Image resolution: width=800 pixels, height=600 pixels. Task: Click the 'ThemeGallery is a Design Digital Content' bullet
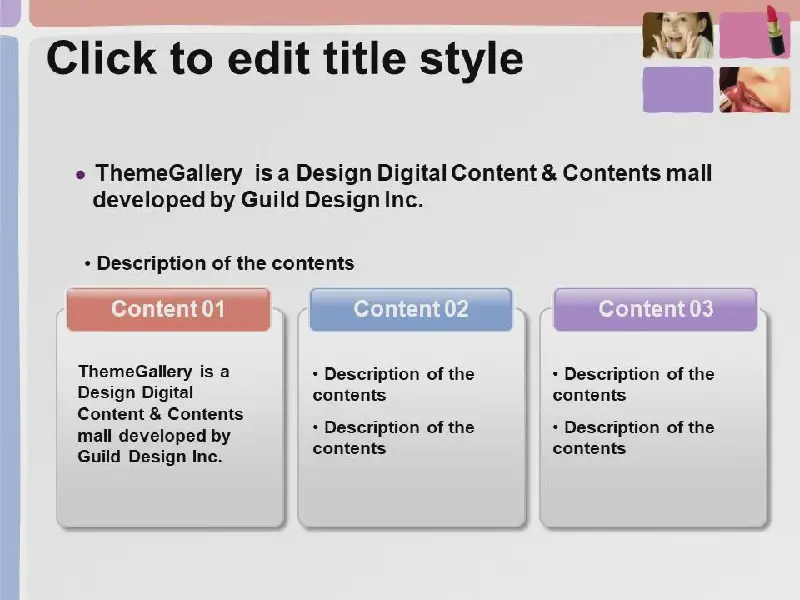click(x=403, y=173)
